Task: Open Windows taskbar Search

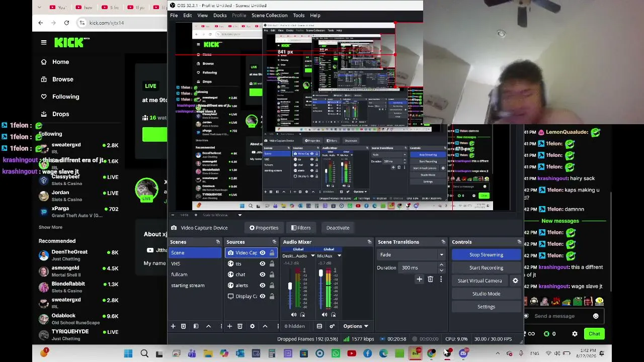Action: 144,353
